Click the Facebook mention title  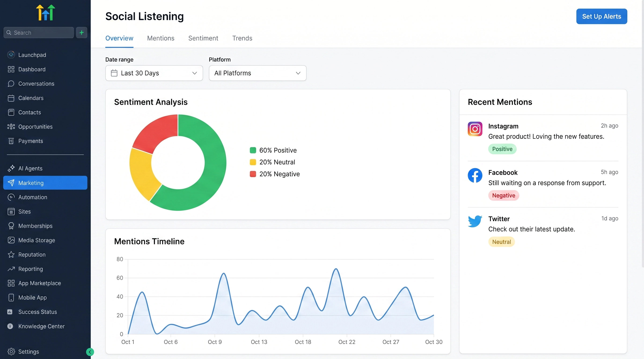point(503,173)
